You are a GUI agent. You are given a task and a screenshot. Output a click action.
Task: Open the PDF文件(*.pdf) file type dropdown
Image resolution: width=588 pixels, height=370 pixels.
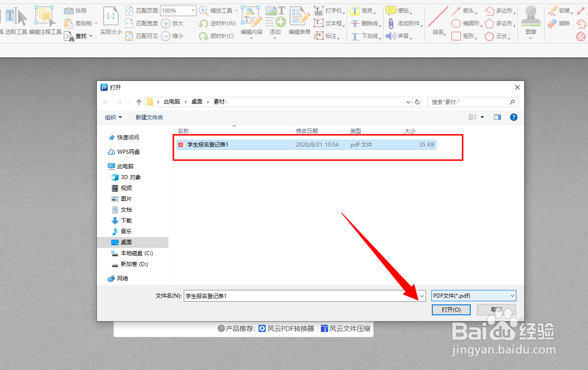pyautogui.click(x=474, y=296)
